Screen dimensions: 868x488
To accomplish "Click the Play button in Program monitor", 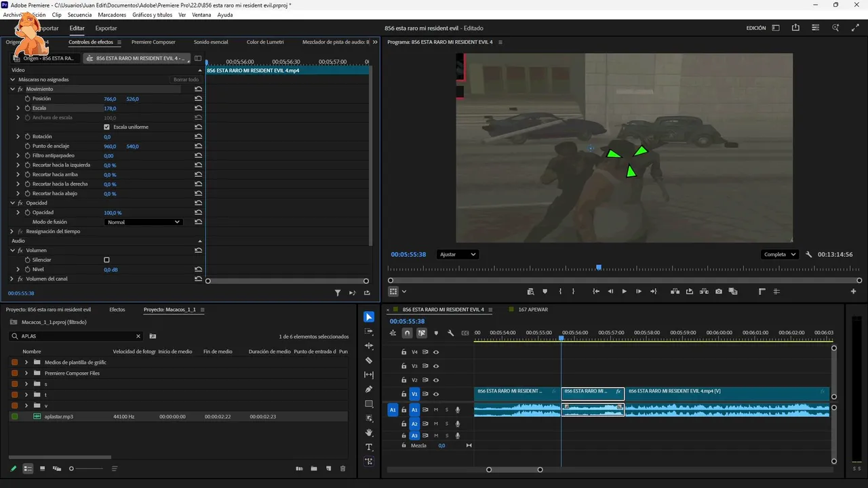I will tap(625, 291).
